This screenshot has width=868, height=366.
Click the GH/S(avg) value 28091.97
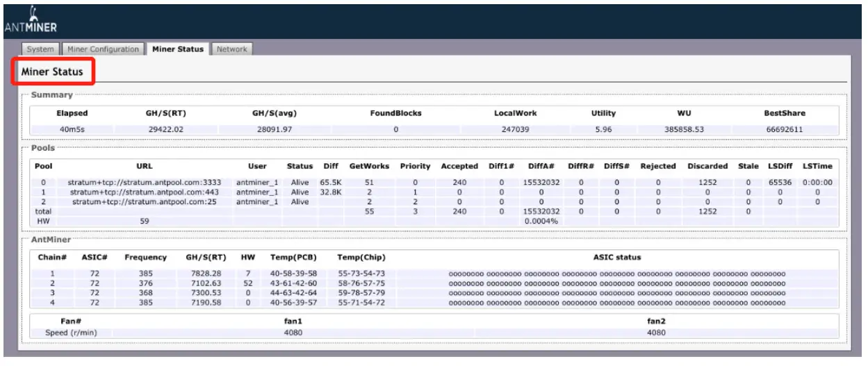[x=275, y=129]
